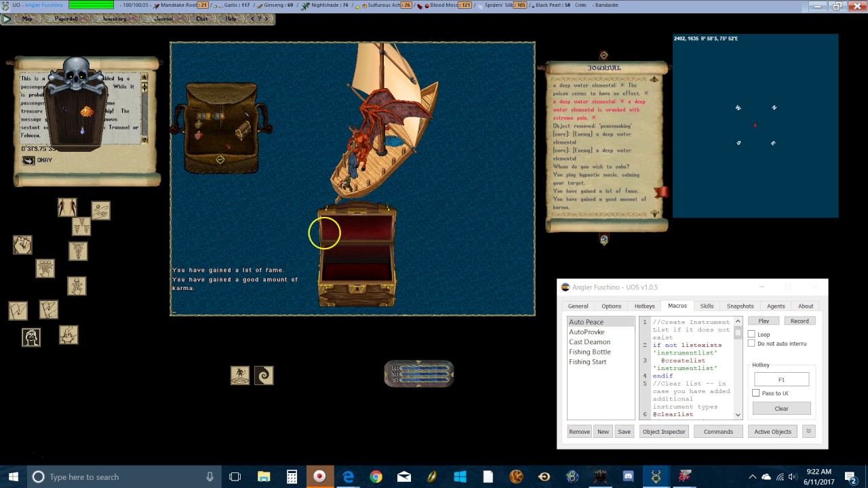Viewport: 868px width, 488px height.
Task: Click the F1 hotkey input field
Action: coord(781,379)
